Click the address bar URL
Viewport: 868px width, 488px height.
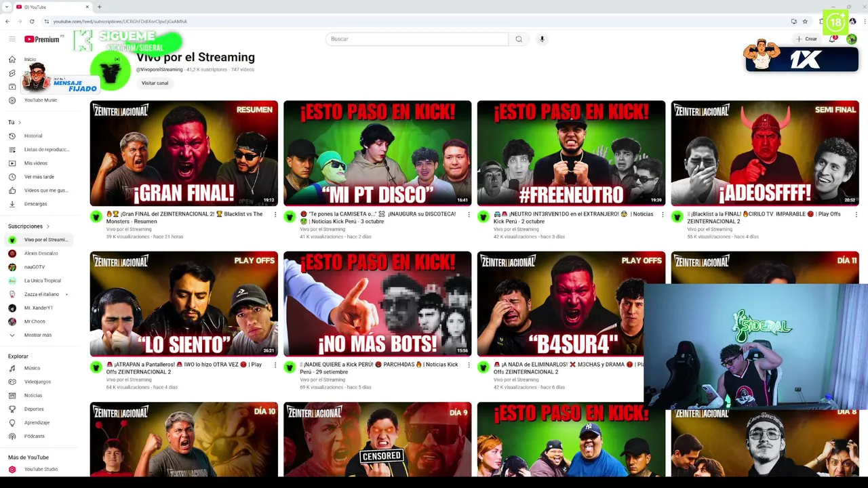(120, 21)
